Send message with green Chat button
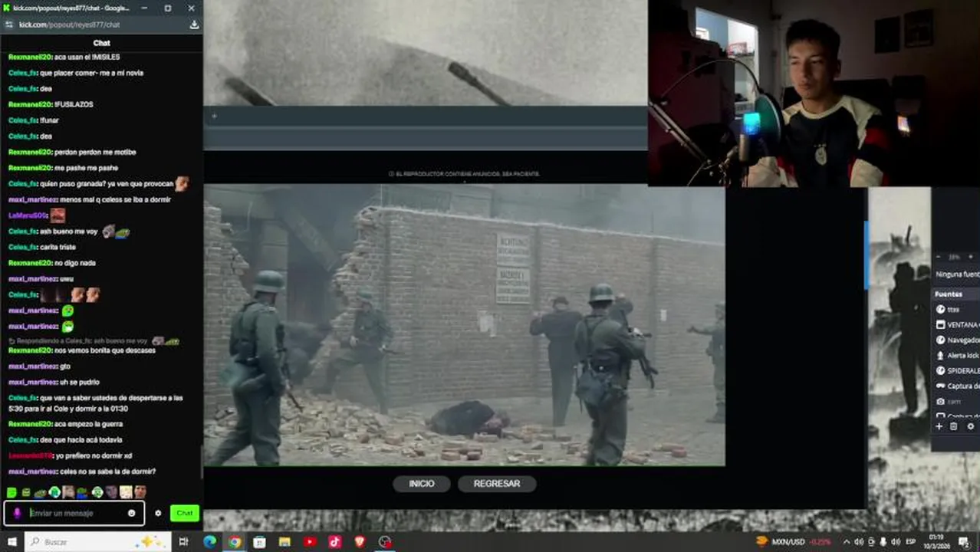The height and width of the screenshot is (552, 980). click(x=184, y=513)
